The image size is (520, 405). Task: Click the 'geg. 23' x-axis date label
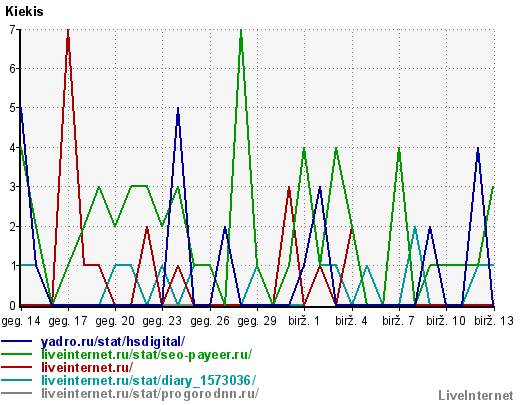162,321
